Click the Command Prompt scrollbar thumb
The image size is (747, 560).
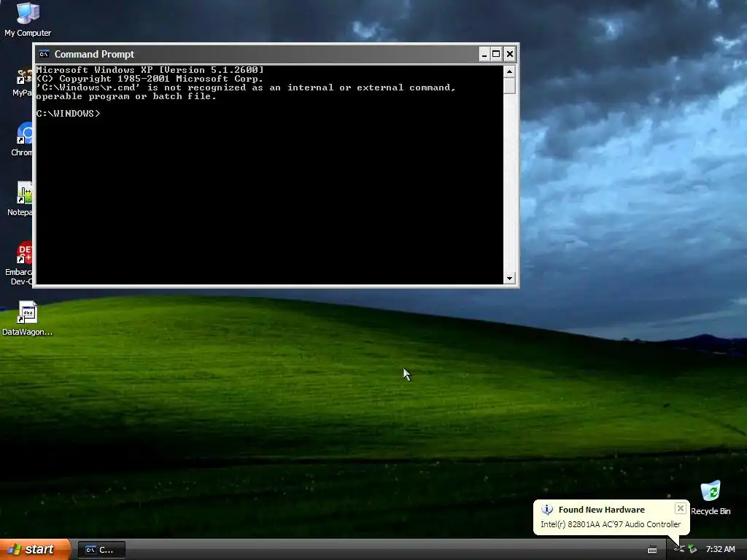pyautogui.click(x=509, y=86)
